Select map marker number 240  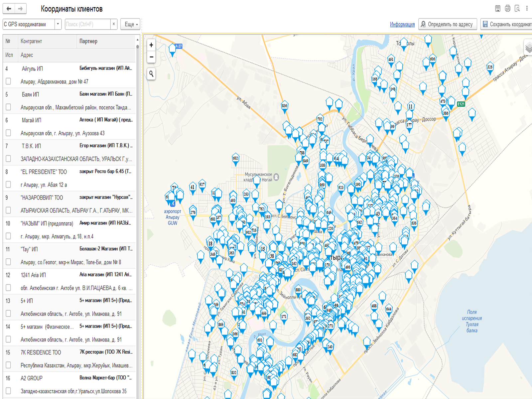pos(330,348)
